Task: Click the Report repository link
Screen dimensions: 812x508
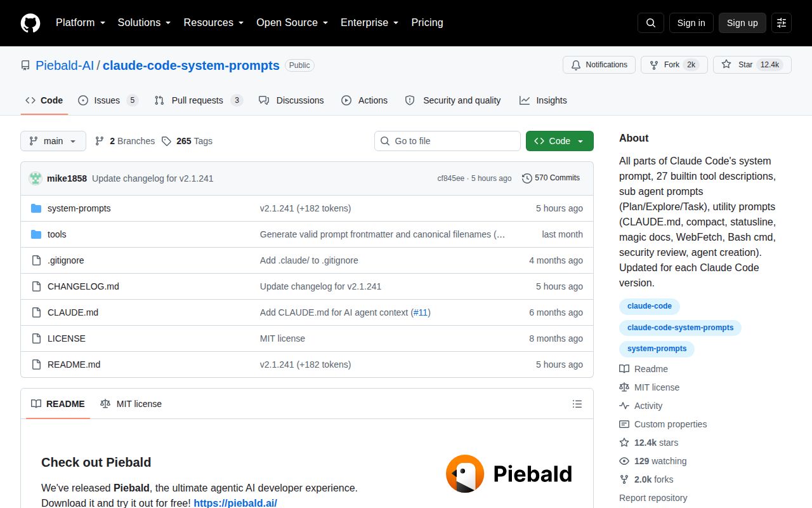Action: point(653,498)
